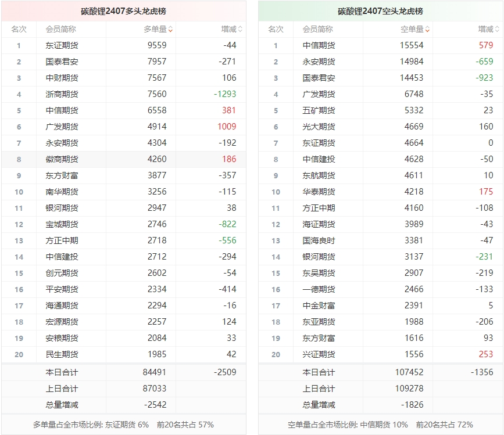Select 海通期货 row
504x435 pixels.
124,305
